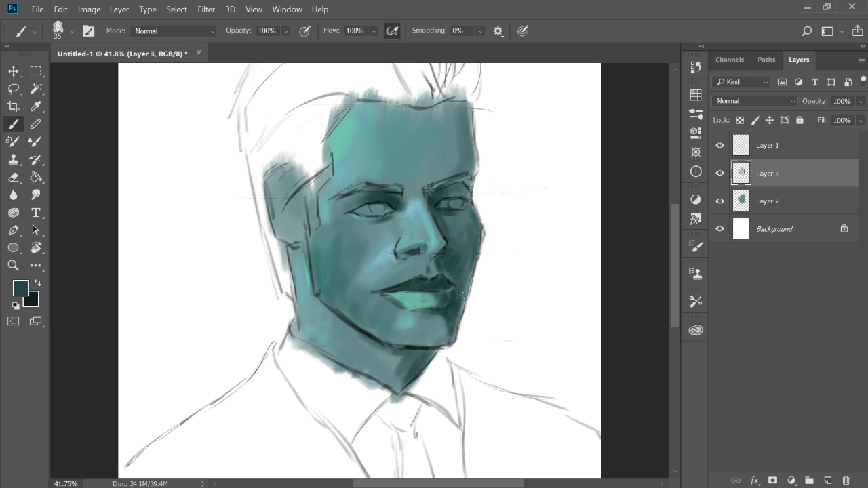Select the Layer 3 thumbnail
Viewport: 868px width, 488px height.
(x=741, y=173)
